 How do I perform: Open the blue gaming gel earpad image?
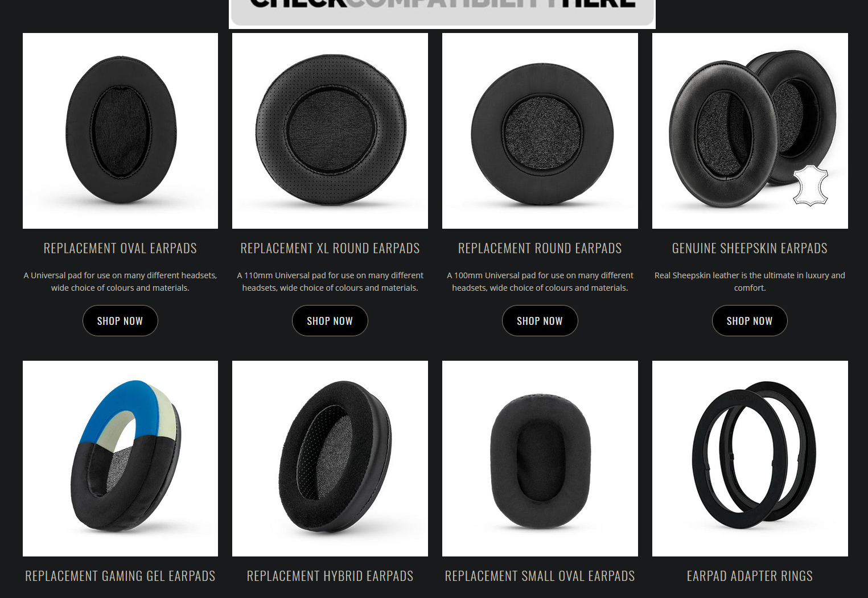[x=120, y=459]
